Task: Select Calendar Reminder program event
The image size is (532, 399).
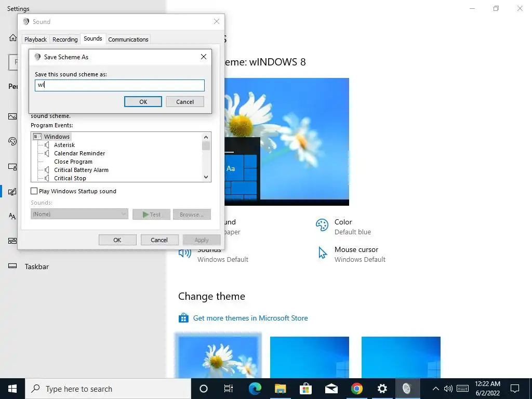Action: click(x=79, y=153)
